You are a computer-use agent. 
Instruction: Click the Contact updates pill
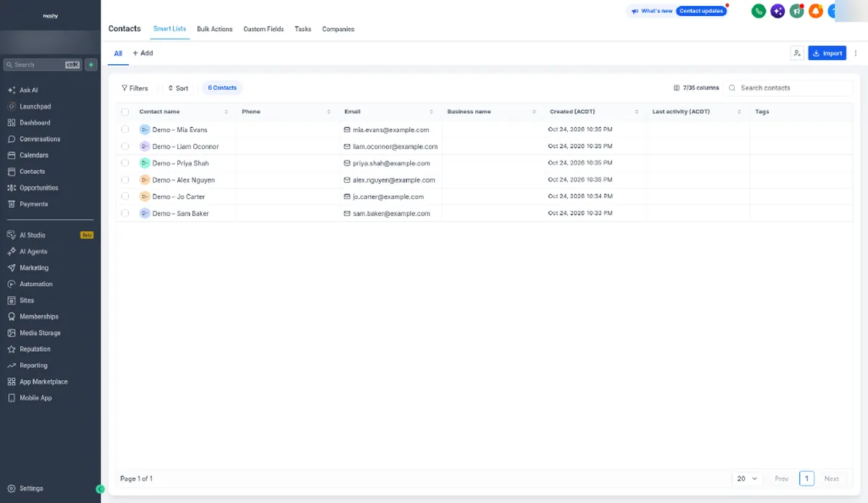pyautogui.click(x=702, y=11)
